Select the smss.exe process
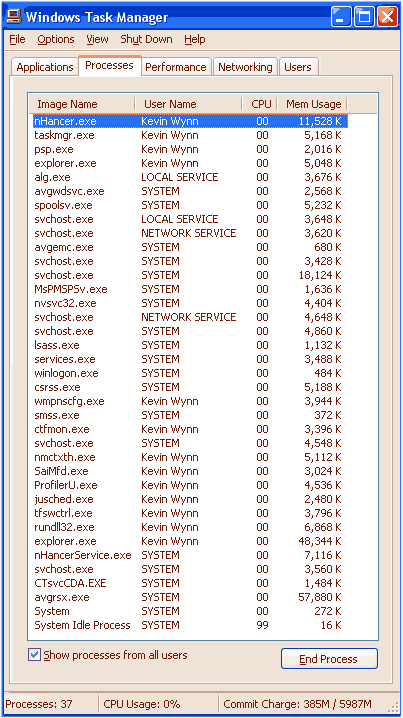The image size is (403, 718). click(190, 415)
